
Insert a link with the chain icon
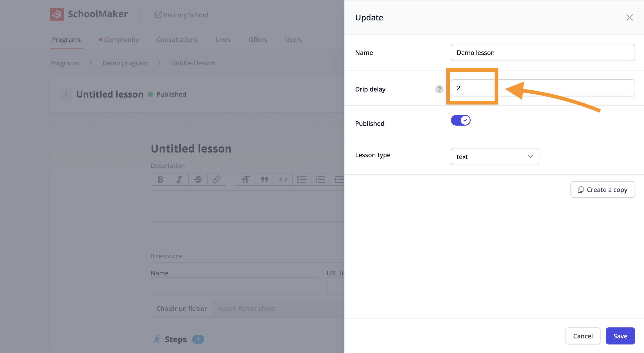coord(217,179)
